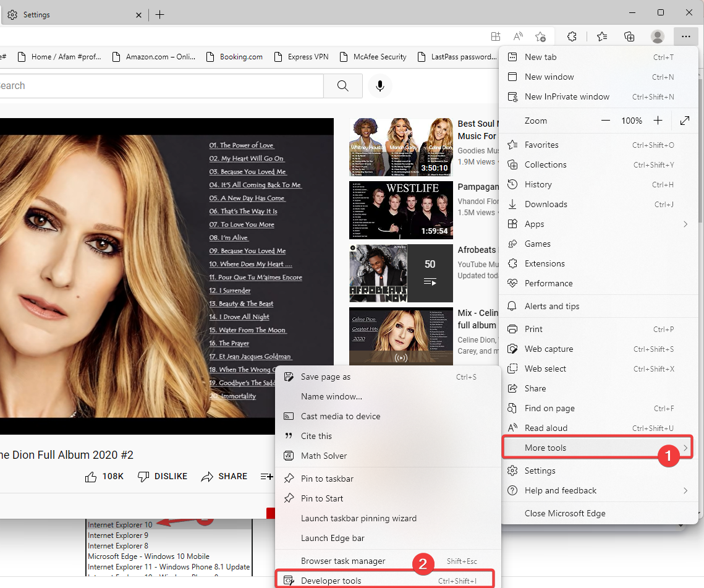Image resolution: width=704 pixels, height=588 pixels.
Task: Click Share in the Edge menu
Action: pos(598,388)
